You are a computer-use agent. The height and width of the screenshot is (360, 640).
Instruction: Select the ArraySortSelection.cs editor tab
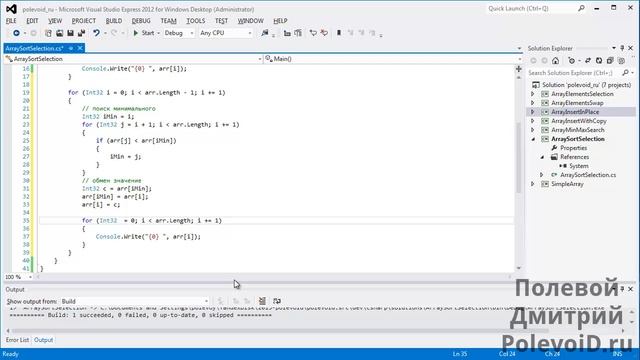pos(35,48)
